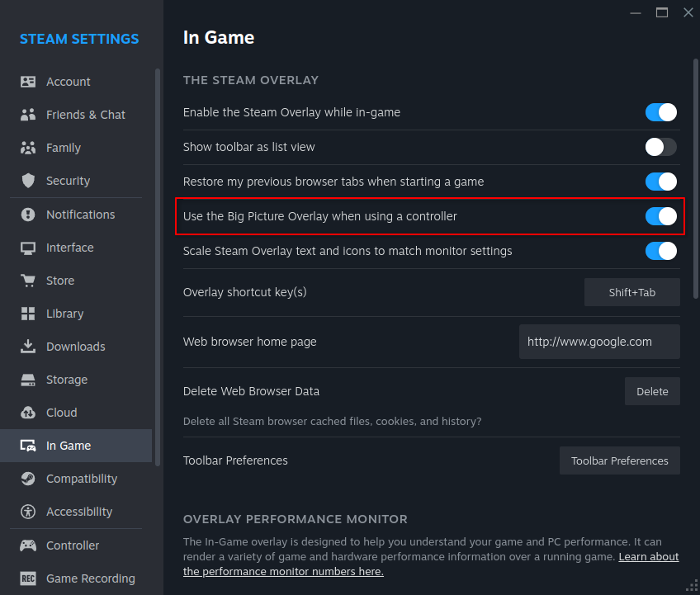
Task: Select the Friends & Chat people icon
Action: click(28, 115)
